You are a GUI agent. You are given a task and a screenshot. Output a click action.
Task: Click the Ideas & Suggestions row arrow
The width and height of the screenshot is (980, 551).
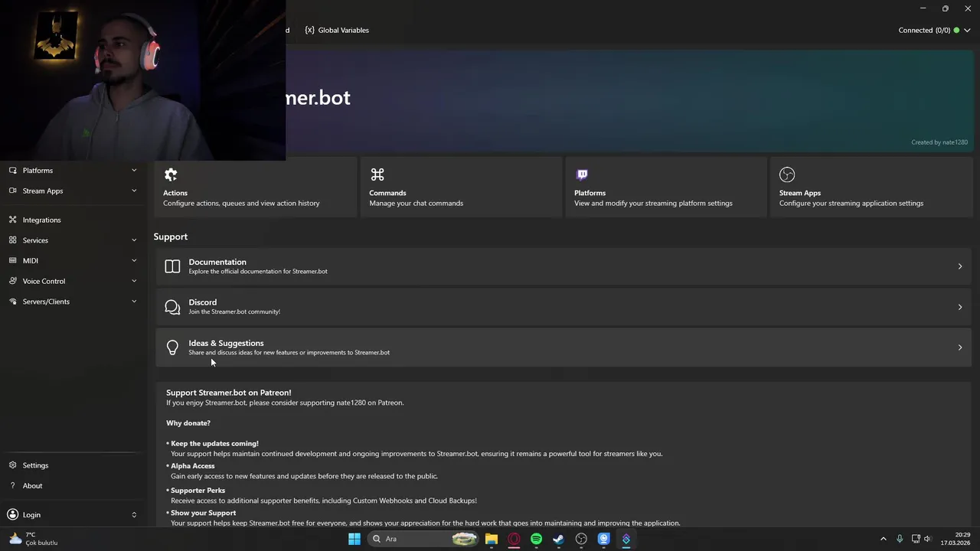[960, 347]
